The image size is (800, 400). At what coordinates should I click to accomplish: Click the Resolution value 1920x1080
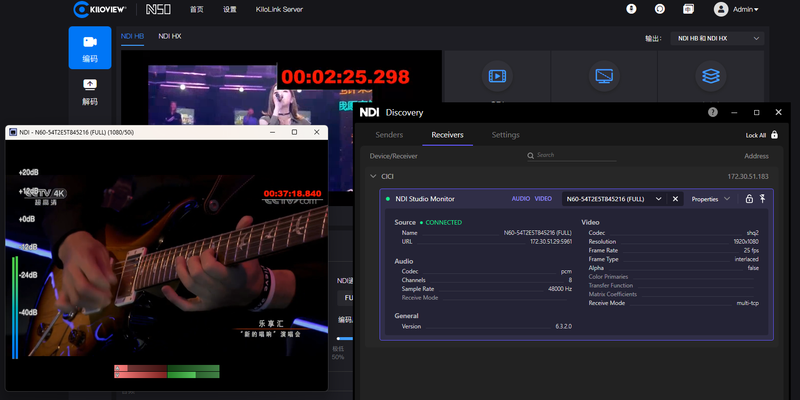[x=745, y=242]
